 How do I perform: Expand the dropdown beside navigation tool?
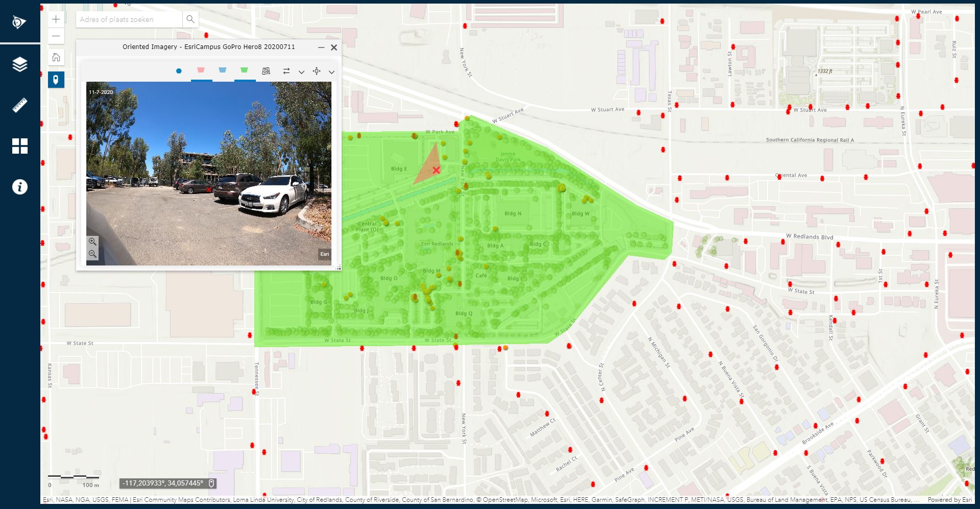click(x=331, y=72)
